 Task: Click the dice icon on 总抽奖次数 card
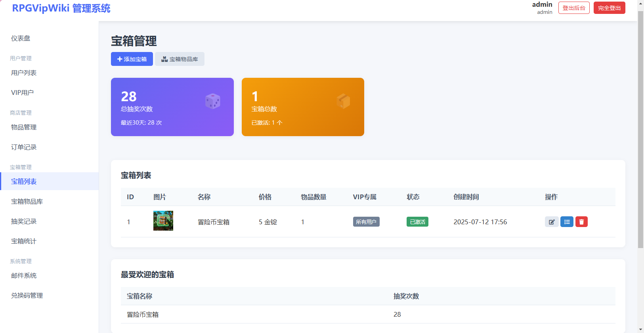(213, 101)
